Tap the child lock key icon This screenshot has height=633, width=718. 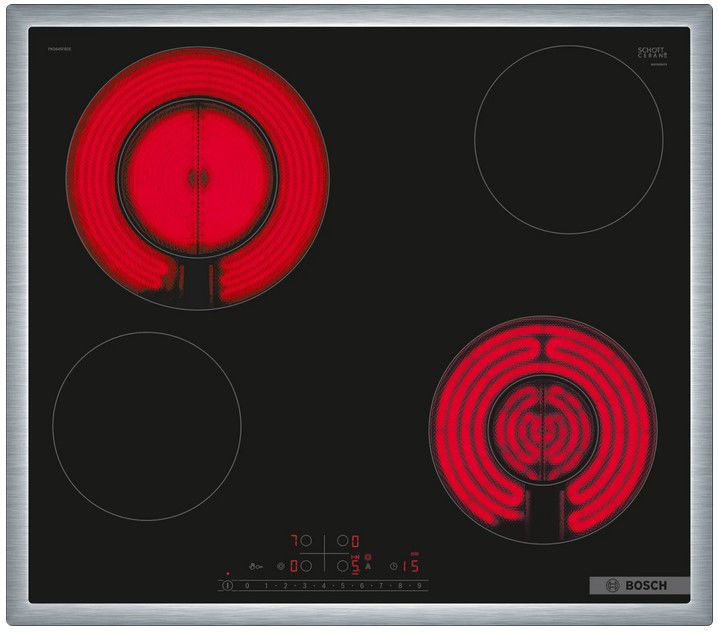(x=255, y=566)
